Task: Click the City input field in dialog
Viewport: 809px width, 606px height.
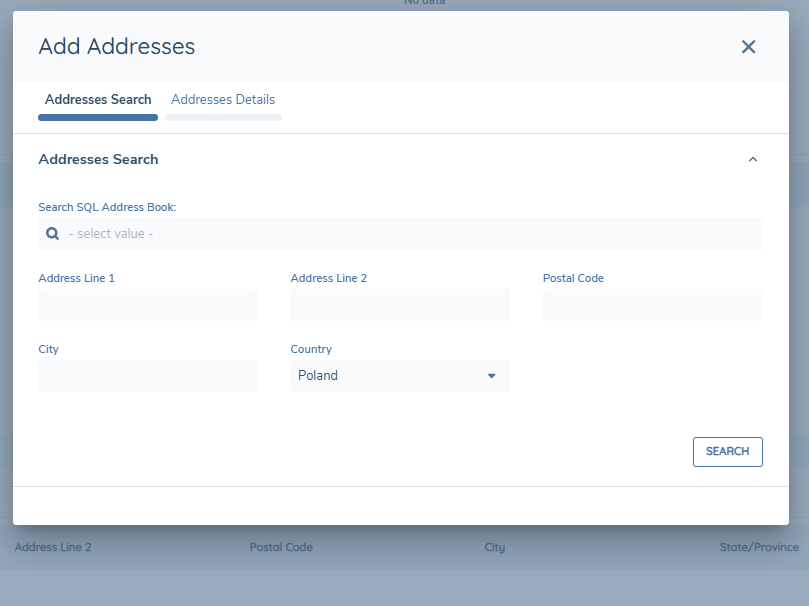Action: click(x=148, y=376)
